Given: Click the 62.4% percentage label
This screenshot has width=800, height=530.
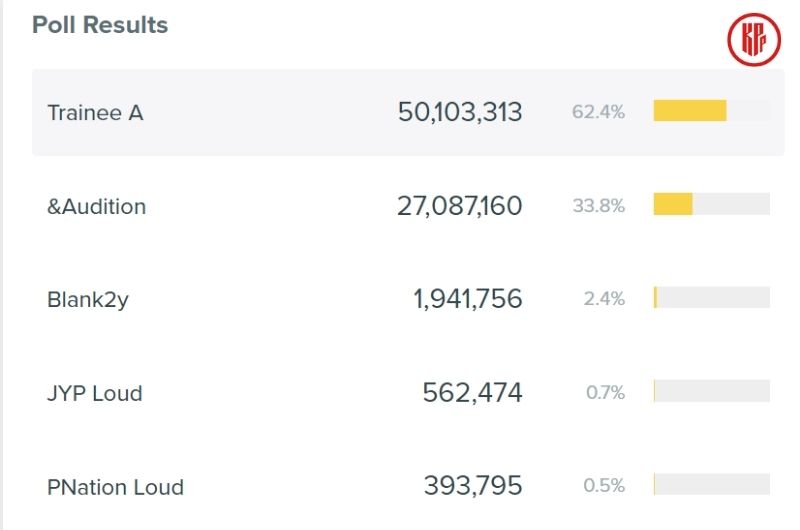Looking at the screenshot, I should pos(598,112).
